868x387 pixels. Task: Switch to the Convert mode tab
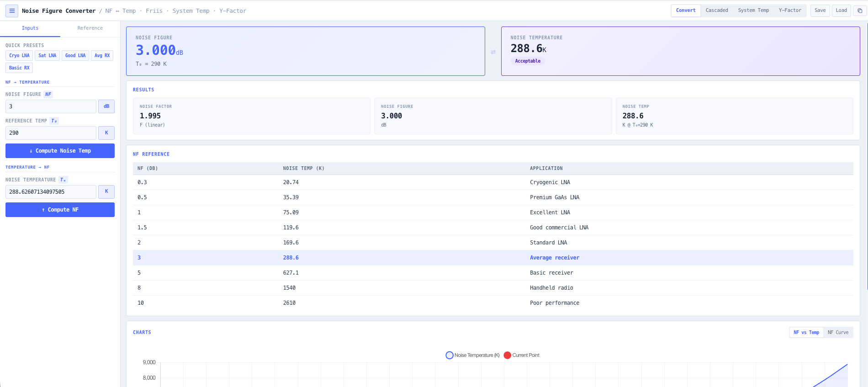tap(686, 11)
